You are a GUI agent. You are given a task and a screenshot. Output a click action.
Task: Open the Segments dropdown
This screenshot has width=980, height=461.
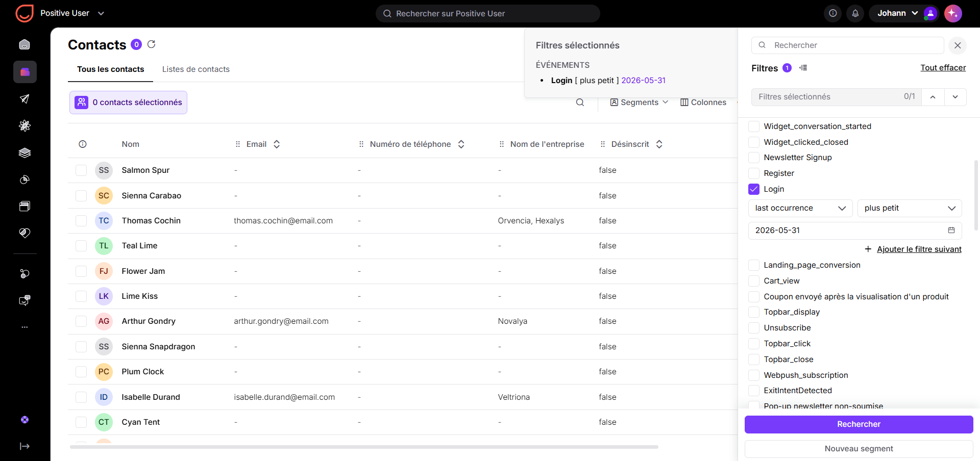point(639,103)
